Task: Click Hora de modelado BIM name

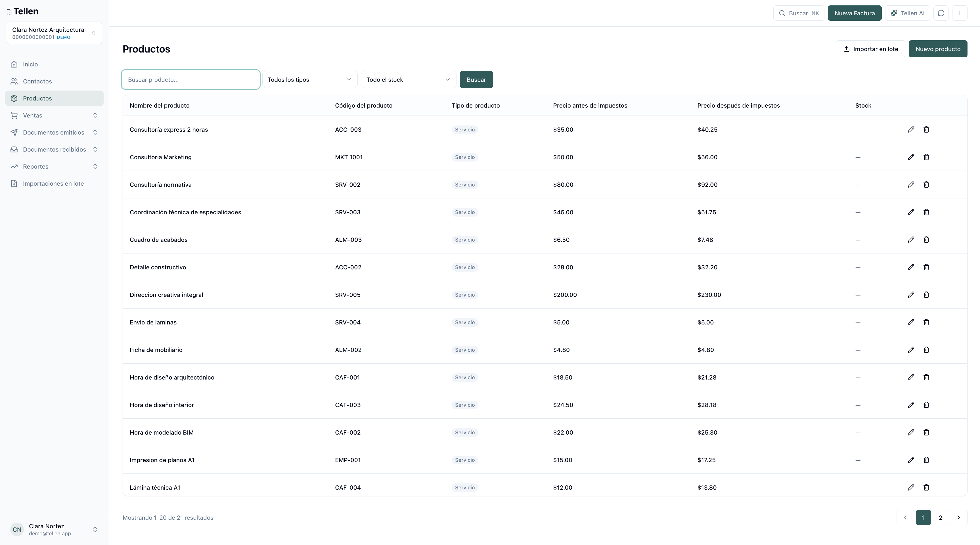Action: click(162, 432)
